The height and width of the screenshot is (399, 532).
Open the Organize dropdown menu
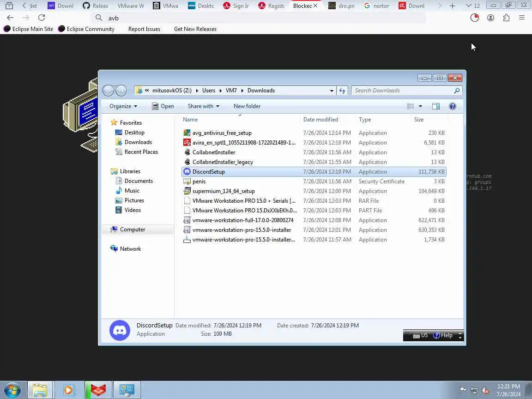click(123, 106)
